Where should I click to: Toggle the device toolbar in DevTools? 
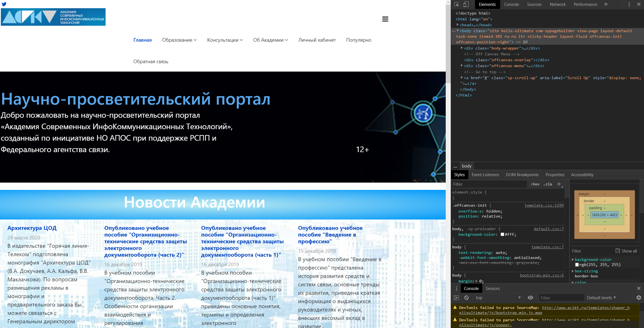point(466,4)
